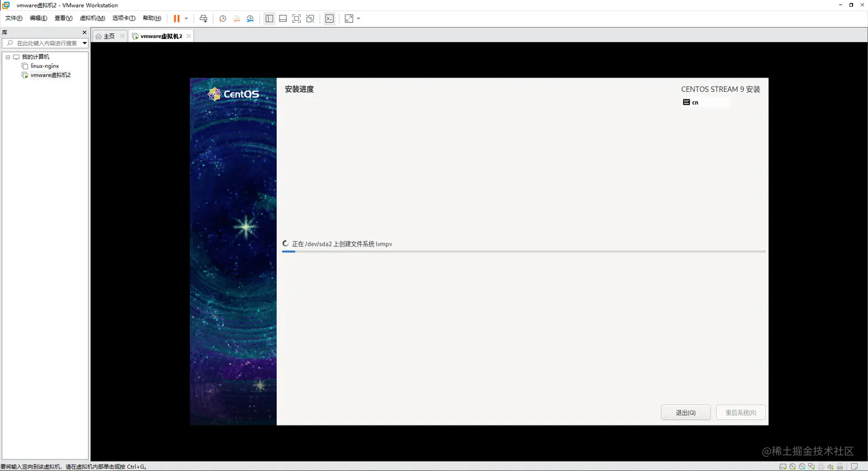
Task: Open the 帮助(H) menu
Action: [152, 18]
